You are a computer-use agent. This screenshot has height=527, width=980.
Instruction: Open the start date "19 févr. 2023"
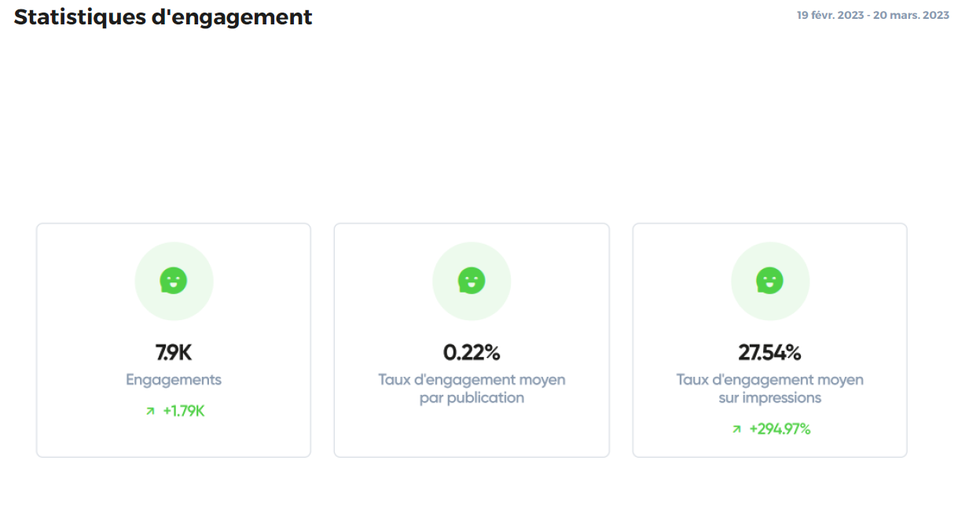pyautogui.click(x=831, y=15)
